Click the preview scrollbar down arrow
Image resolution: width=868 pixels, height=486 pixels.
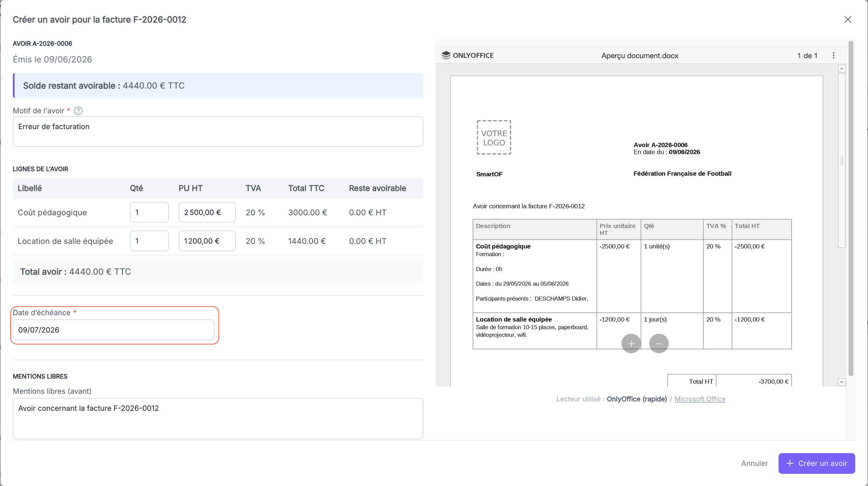click(842, 382)
